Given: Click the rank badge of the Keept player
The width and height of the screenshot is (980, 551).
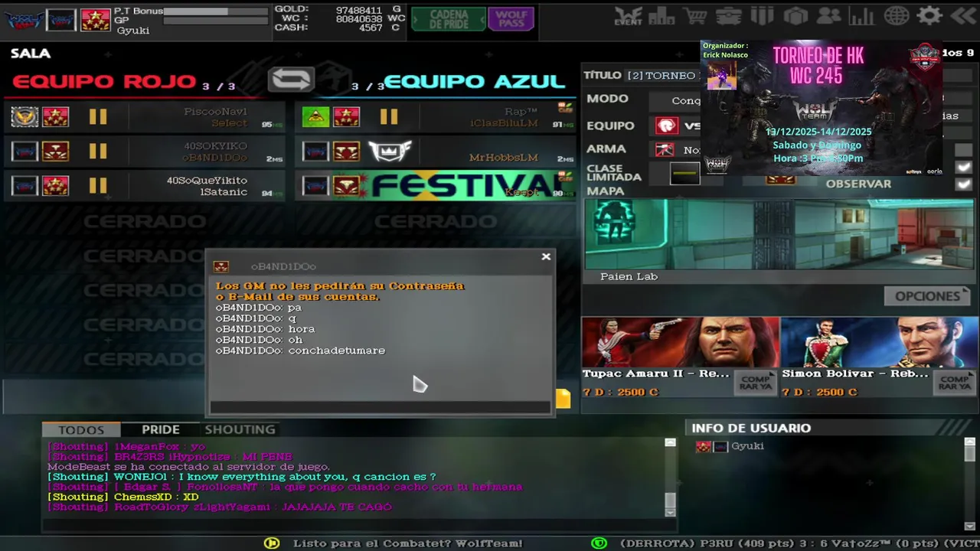Looking at the screenshot, I should tap(346, 185).
